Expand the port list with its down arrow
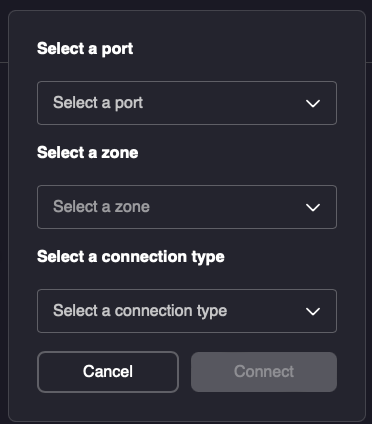Image resolution: width=372 pixels, height=424 pixels. pos(313,103)
